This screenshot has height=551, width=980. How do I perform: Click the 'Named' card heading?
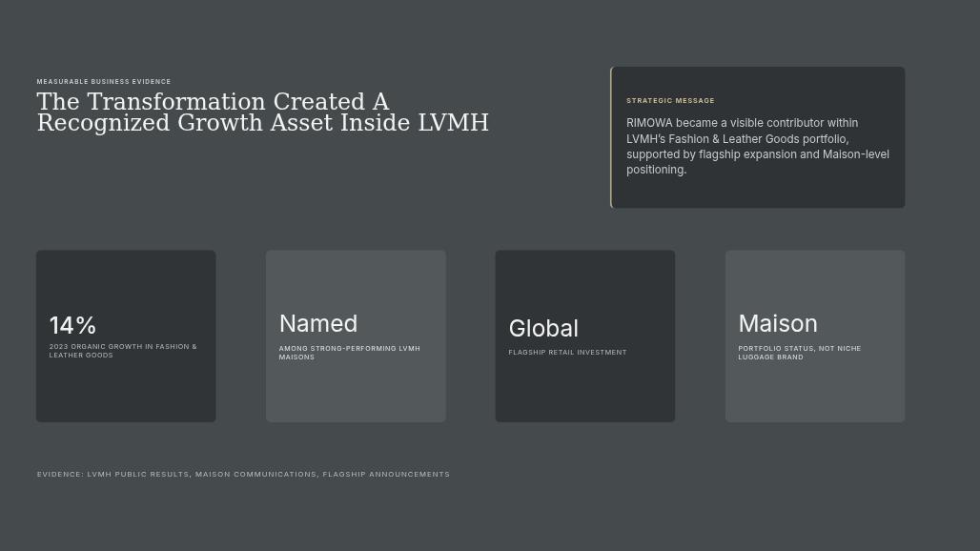pyautogui.click(x=318, y=323)
